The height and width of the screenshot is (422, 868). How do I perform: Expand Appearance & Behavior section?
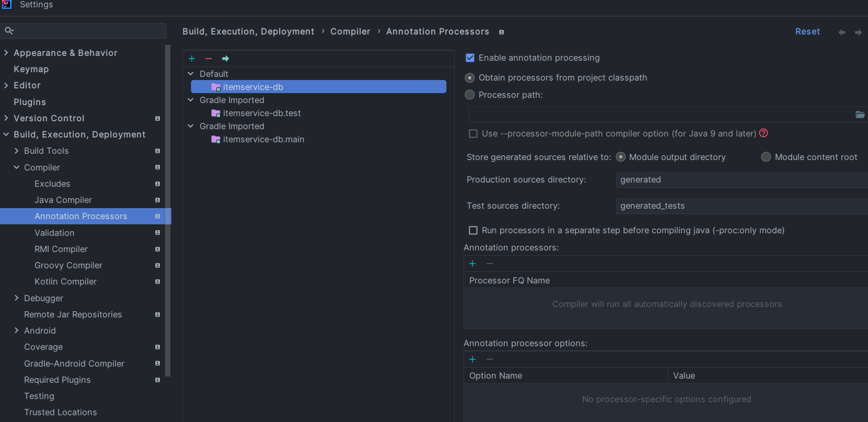6,53
